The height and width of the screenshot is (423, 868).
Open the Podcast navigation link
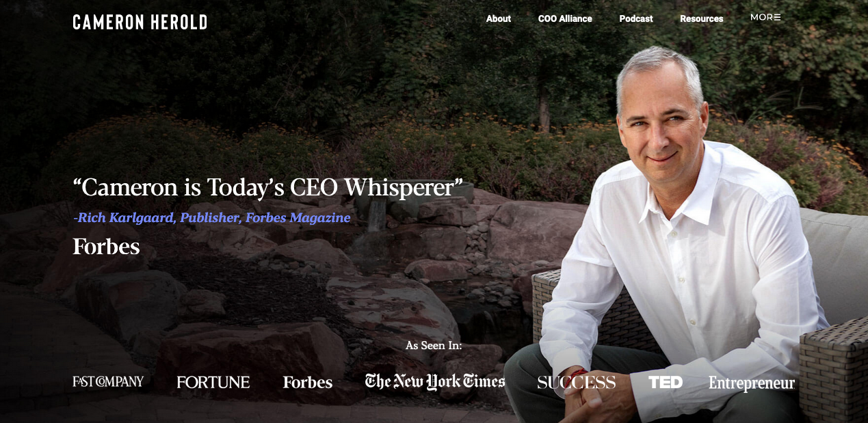tap(636, 18)
